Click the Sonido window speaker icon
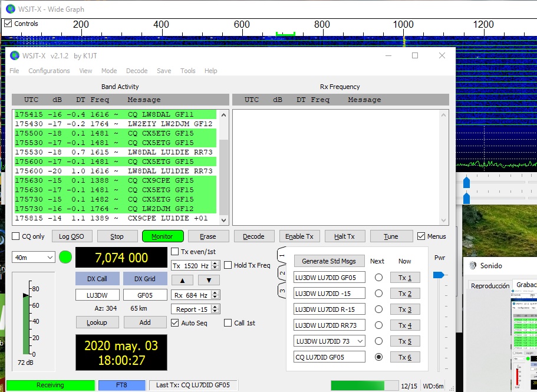 473,266
